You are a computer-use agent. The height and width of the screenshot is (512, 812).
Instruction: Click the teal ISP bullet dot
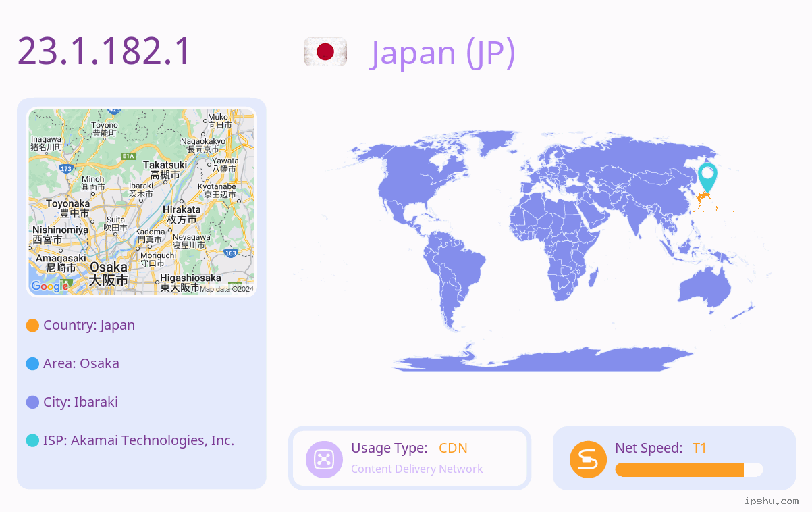coord(32,441)
